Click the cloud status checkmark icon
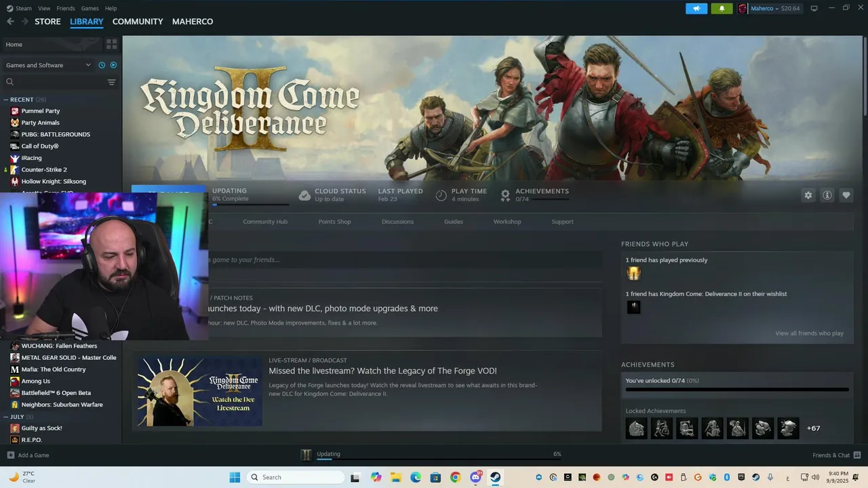The width and height of the screenshot is (868, 488). 304,195
